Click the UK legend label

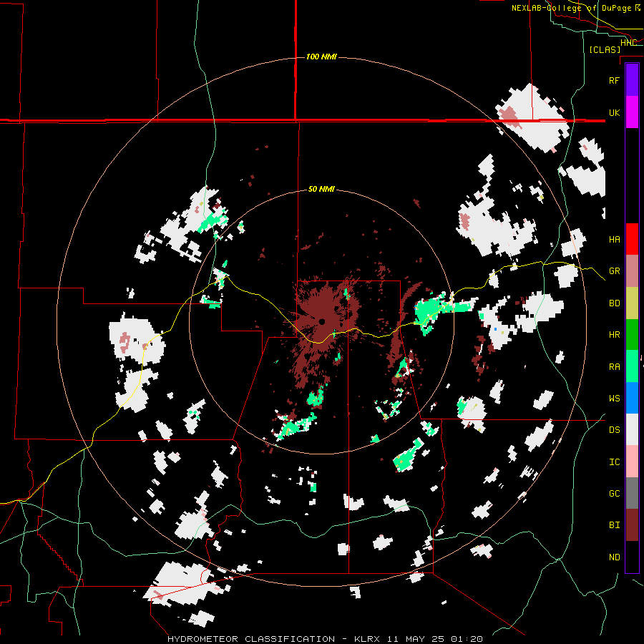tap(614, 112)
